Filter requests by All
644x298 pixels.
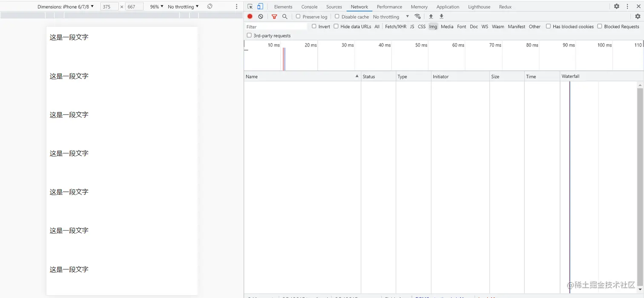(377, 26)
